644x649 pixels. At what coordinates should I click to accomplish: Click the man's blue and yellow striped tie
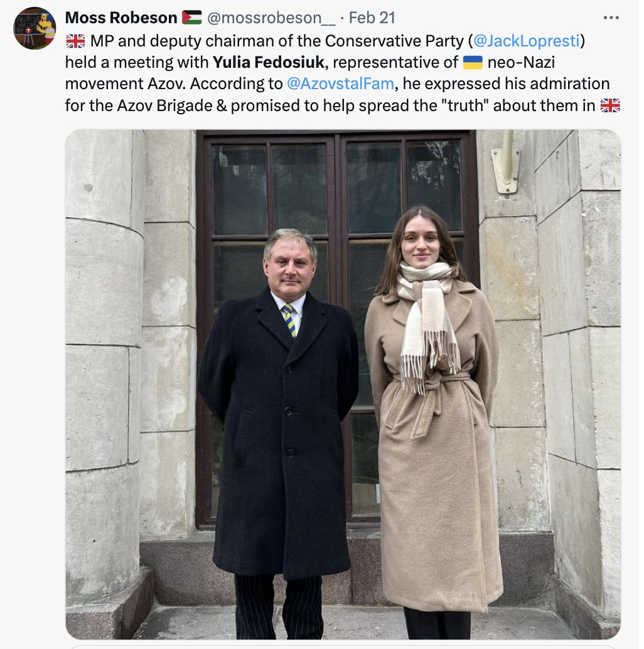(x=289, y=320)
